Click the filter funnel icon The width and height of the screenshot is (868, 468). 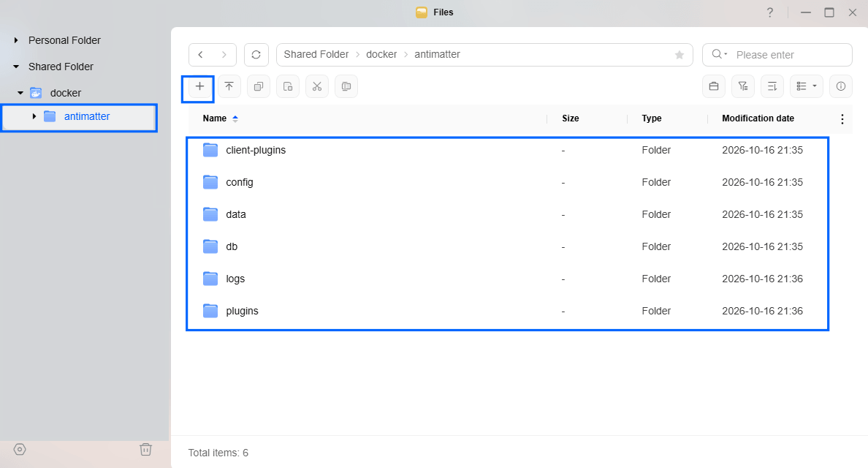(x=743, y=86)
